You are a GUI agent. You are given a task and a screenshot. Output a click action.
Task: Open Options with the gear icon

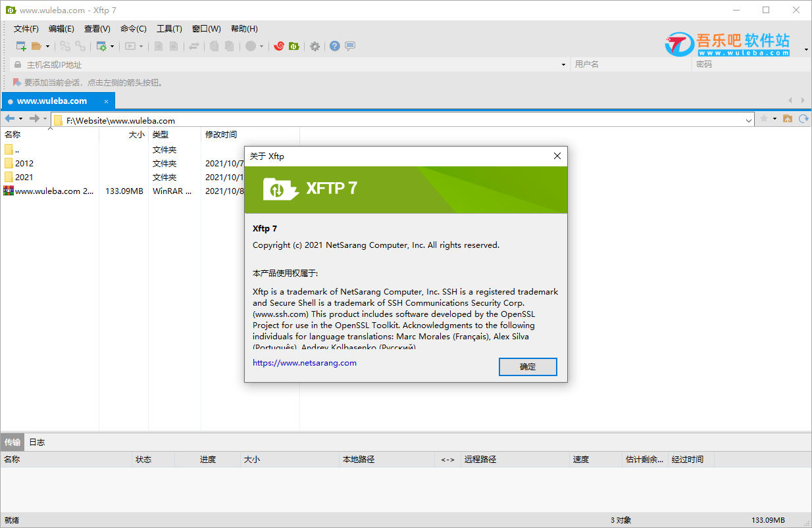(315, 46)
